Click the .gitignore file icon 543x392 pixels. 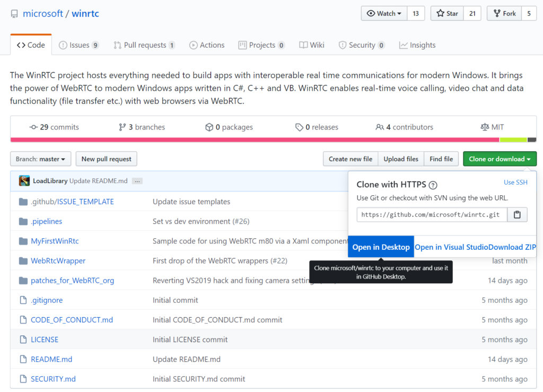click(x=23, y=300)
